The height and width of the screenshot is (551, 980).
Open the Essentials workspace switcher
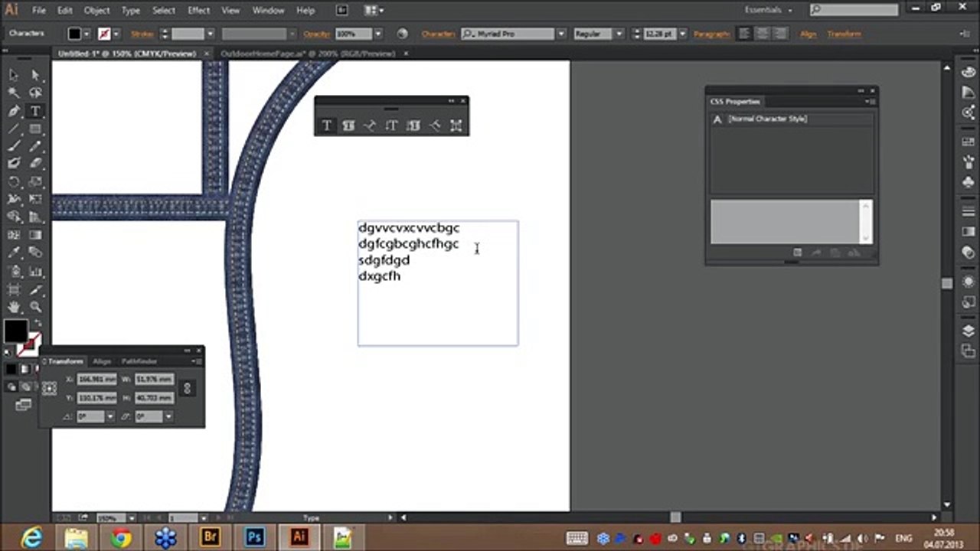768,10
